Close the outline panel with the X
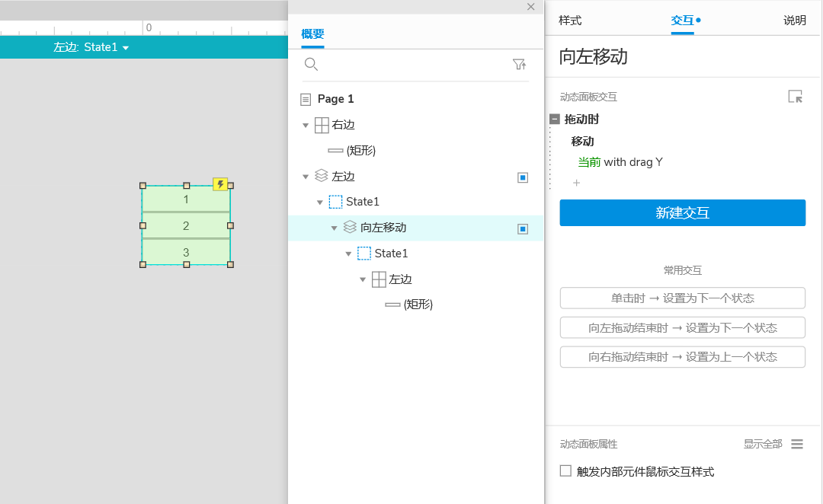This screenshot has height=504, width=823. pyautogui.click(x=530, y=7)
